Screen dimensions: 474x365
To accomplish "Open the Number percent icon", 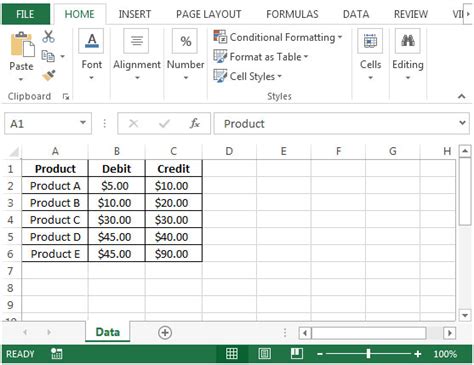I will tap(185, 41).
